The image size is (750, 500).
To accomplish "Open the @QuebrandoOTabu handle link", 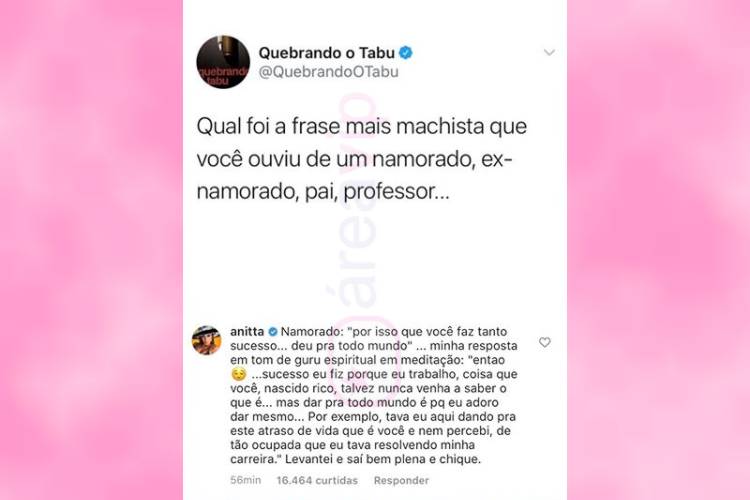I will [329, 72].
